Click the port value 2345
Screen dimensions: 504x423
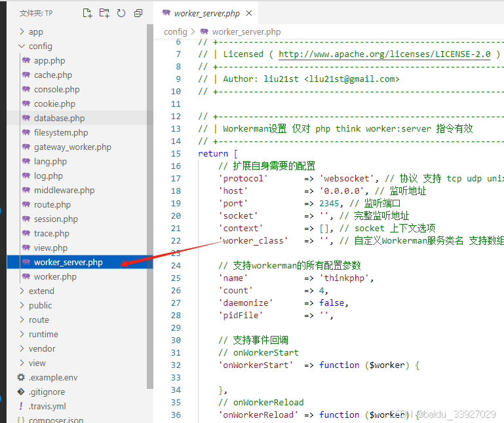329,203
